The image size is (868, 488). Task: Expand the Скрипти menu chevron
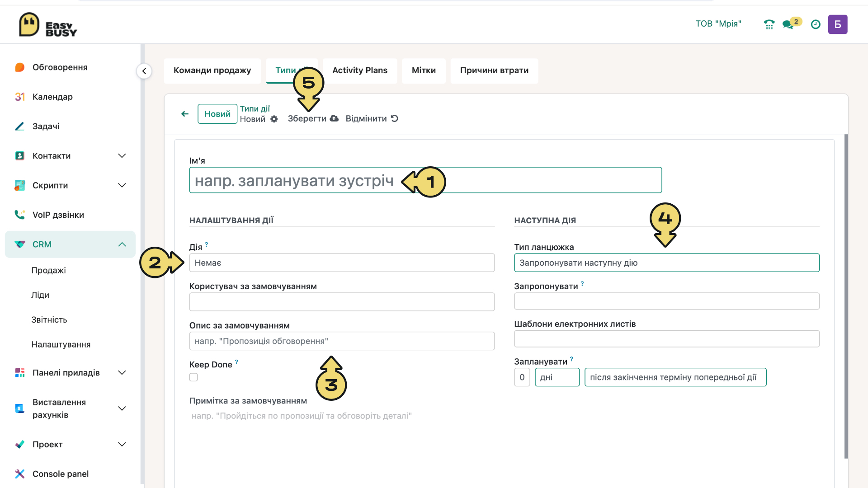click(122, 185)
